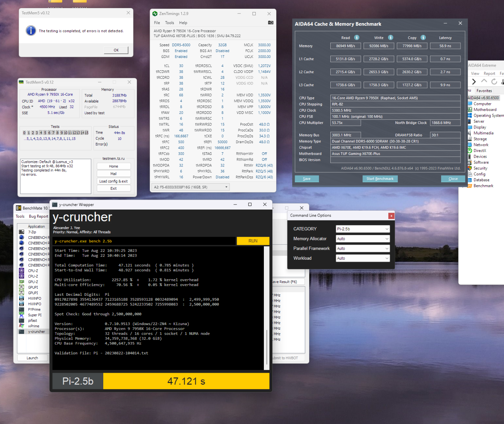Open the Tools menu in BenchMate
504x424 pixels.
20,216
